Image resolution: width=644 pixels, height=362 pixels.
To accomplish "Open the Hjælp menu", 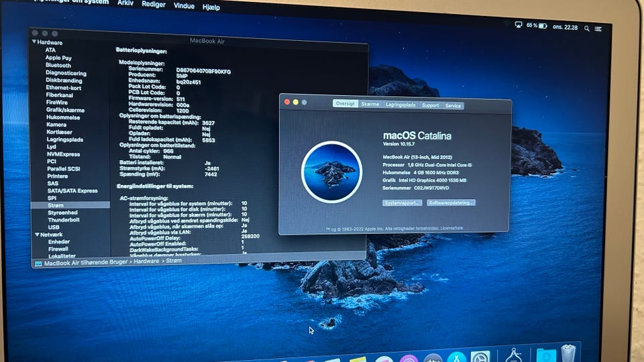I will [211, 7].
